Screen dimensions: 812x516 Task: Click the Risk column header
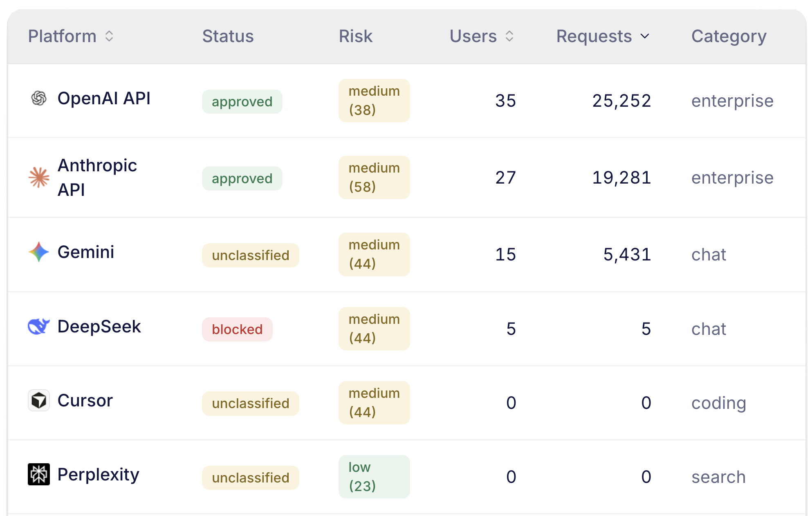(356, 36)
